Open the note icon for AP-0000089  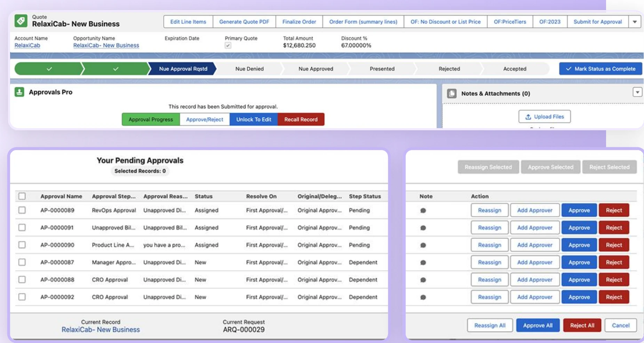coord(423,210)
